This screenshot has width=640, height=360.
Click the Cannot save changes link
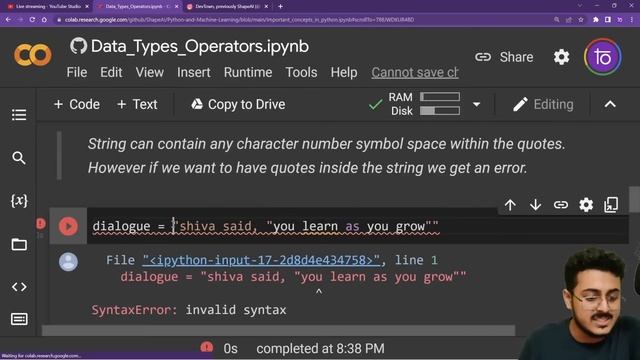(x=415, y=73)
